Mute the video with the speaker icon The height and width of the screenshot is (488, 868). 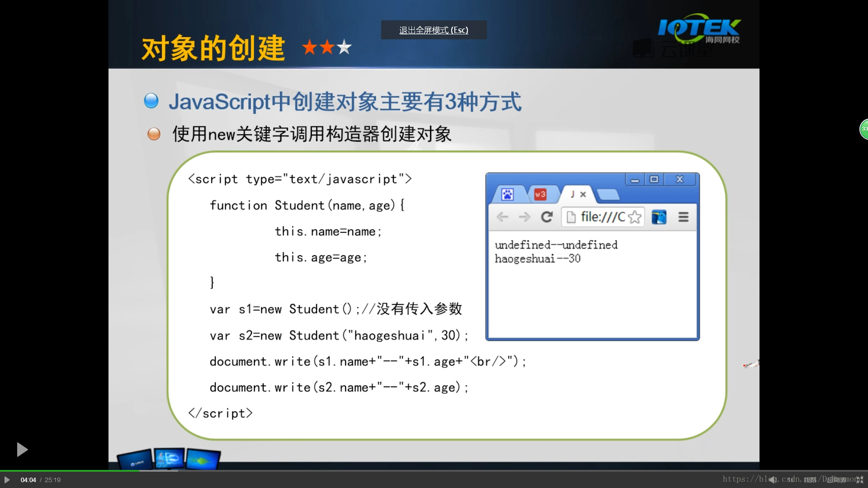773,480
